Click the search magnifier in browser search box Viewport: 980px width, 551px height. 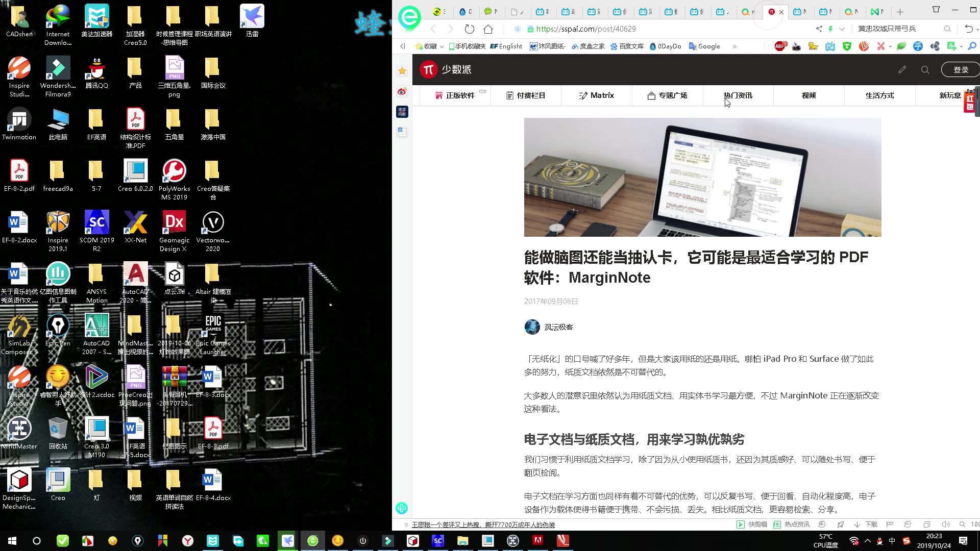click(947, 29)
